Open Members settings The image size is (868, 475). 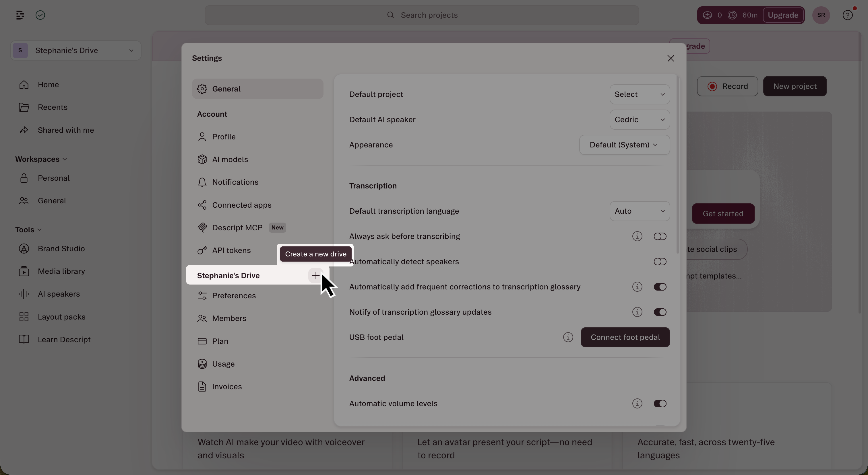(257, 318)
